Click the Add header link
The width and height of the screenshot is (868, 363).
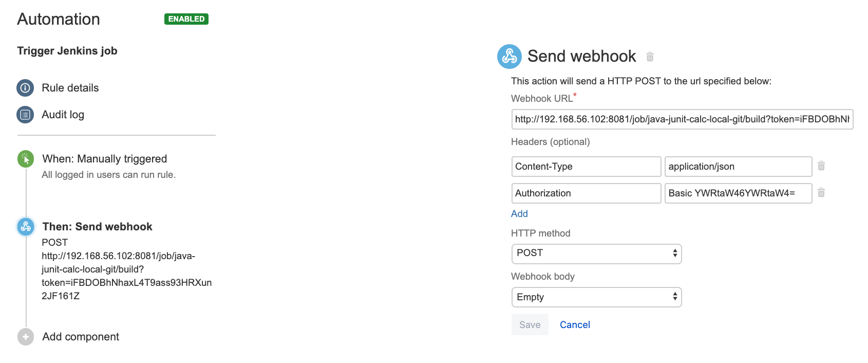tap(519, 214)
